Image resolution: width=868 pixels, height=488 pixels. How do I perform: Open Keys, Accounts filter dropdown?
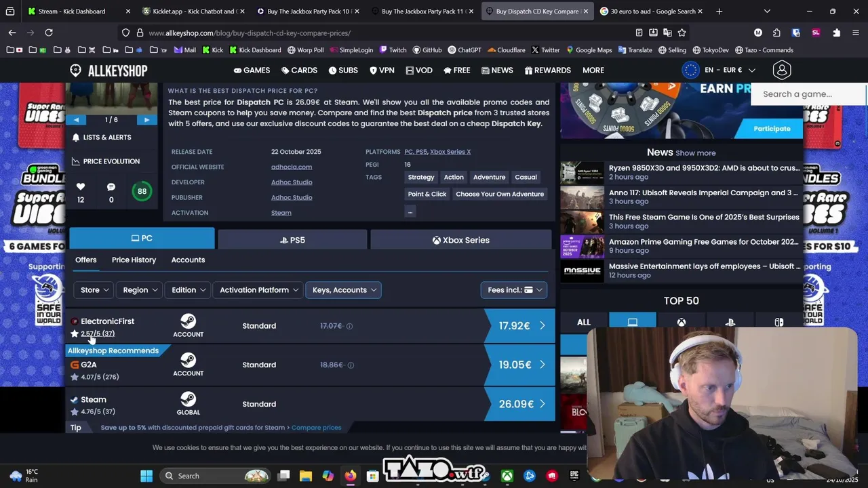click(343, 290)
